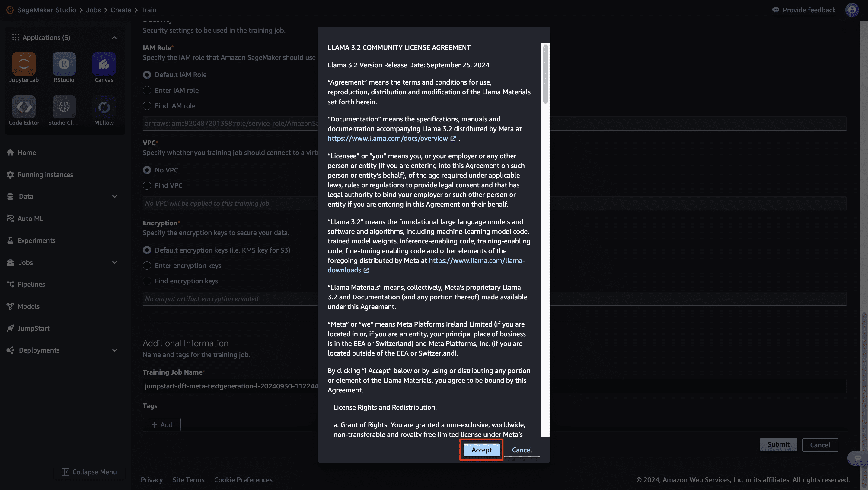Image resolution: width=868 pixels, height=490 pixels.
Task: Select Default encryption keys radio button
Action: [147, 250]
